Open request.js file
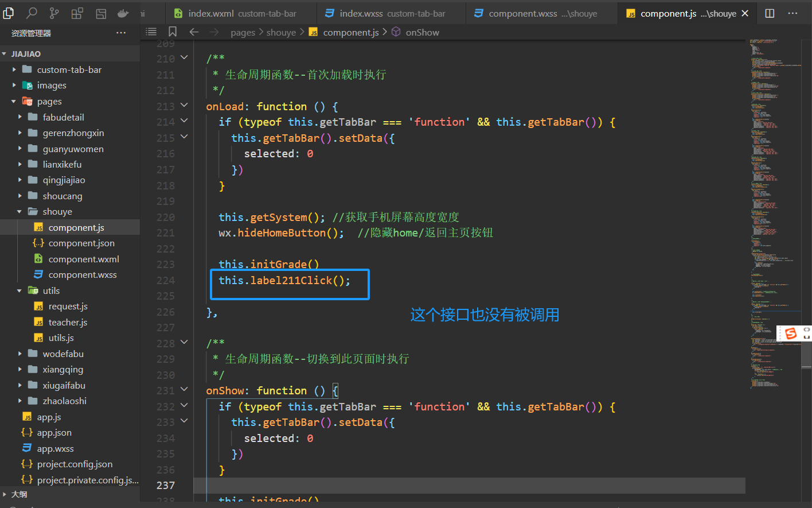 [70, 307]
